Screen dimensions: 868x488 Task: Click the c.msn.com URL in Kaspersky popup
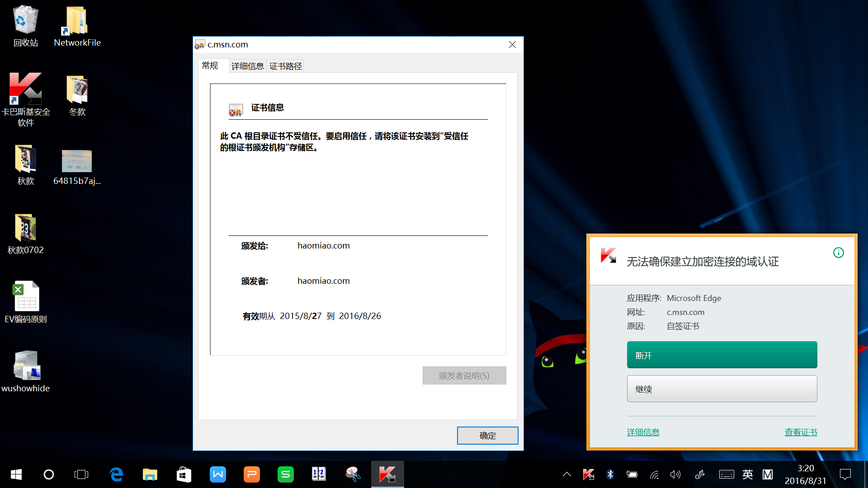(x=685, y=312)
